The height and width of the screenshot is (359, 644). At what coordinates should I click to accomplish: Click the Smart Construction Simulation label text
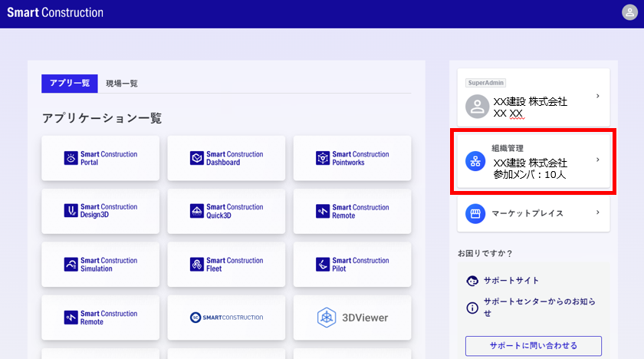109,265
